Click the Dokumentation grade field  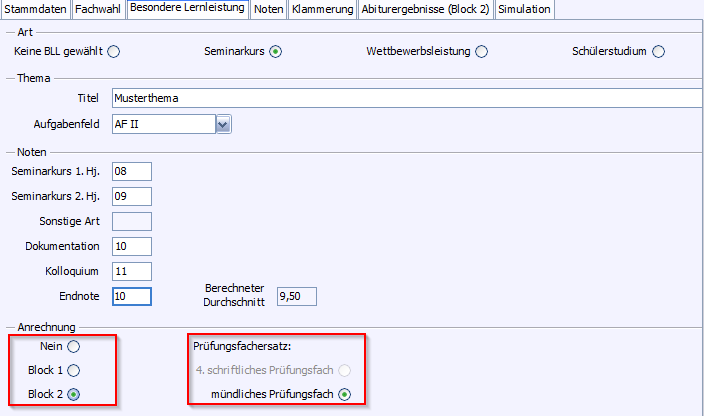[131, 246]
